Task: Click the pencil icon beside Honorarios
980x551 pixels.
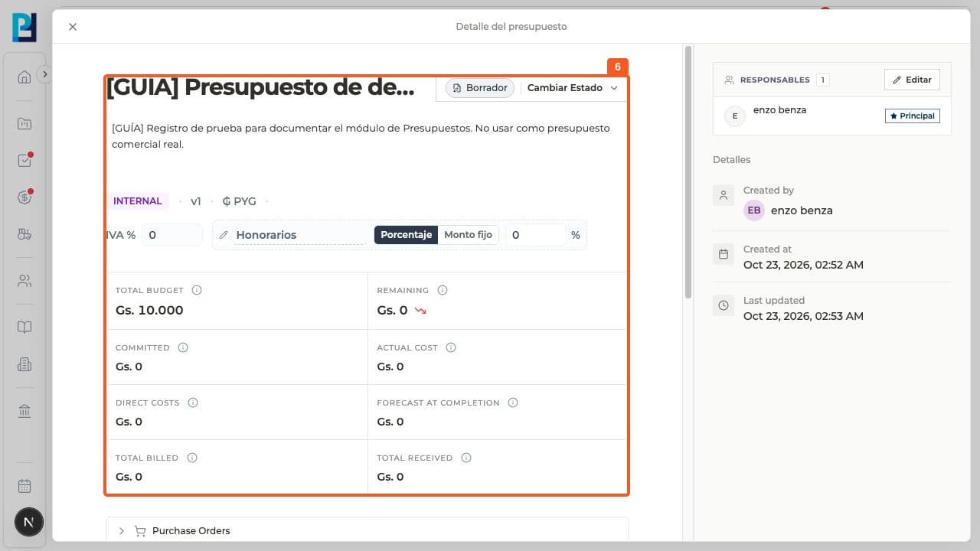Action: point(224,235)
